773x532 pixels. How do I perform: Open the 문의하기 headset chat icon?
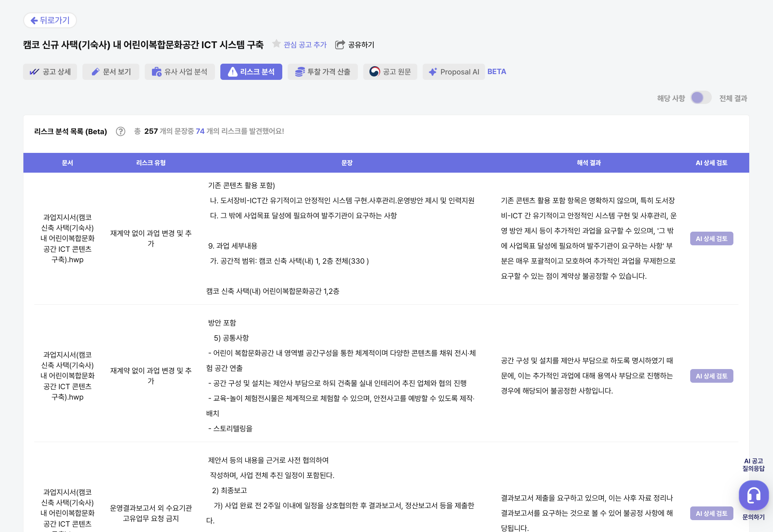point(753,495)
